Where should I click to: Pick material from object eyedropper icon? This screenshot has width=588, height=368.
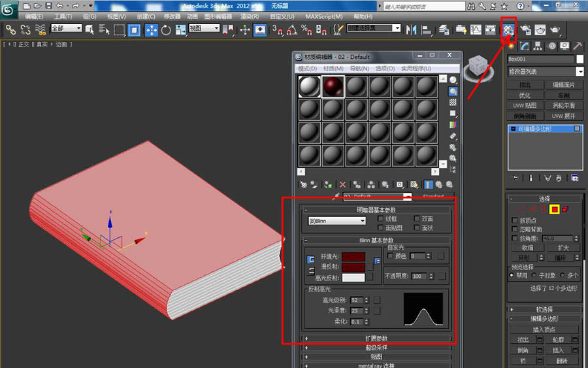(336, 196)
